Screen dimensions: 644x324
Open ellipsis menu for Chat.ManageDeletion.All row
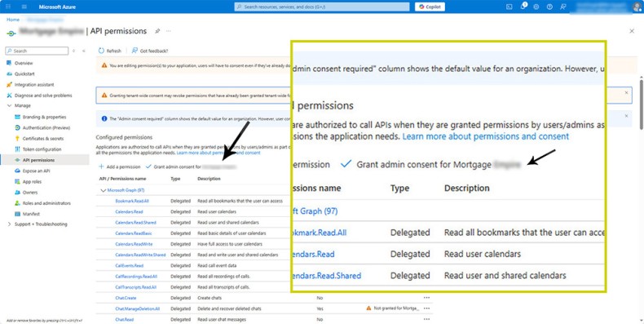coord(426,308)
